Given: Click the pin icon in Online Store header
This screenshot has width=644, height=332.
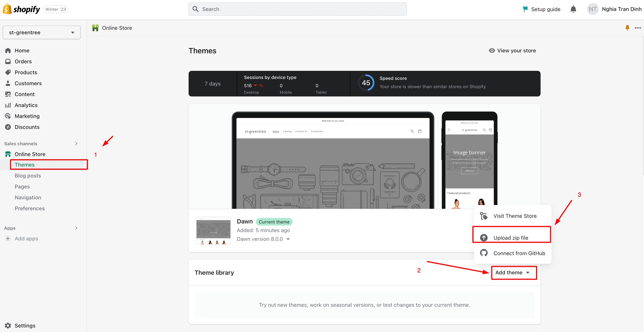Looking at the screenshot, I should (x=627, y=28).
